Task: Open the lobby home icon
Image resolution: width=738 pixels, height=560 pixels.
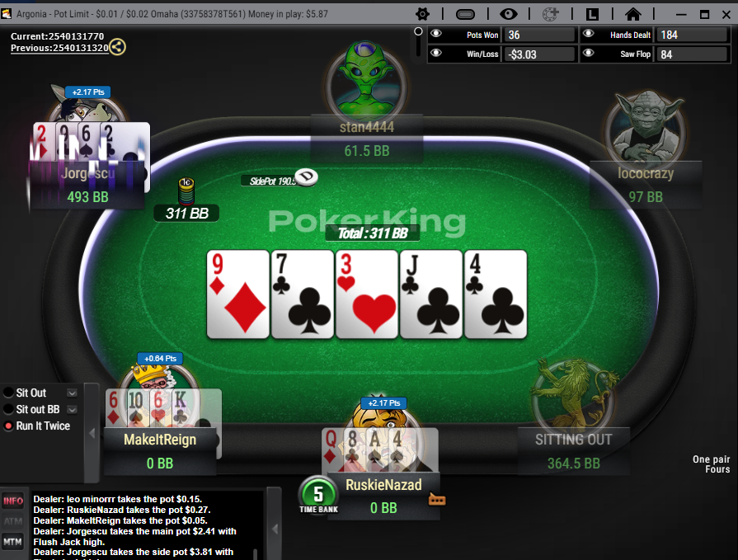Action: tap(633, 14)
